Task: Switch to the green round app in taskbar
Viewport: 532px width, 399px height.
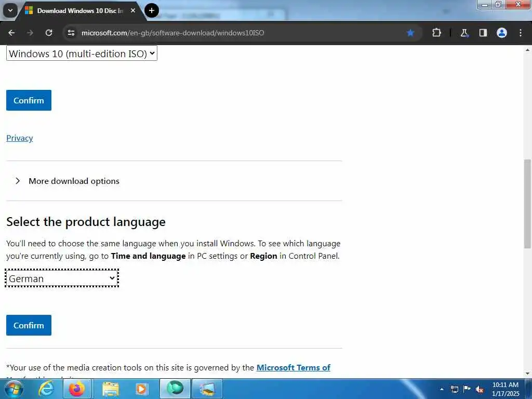Action: [x=175, y=389]
